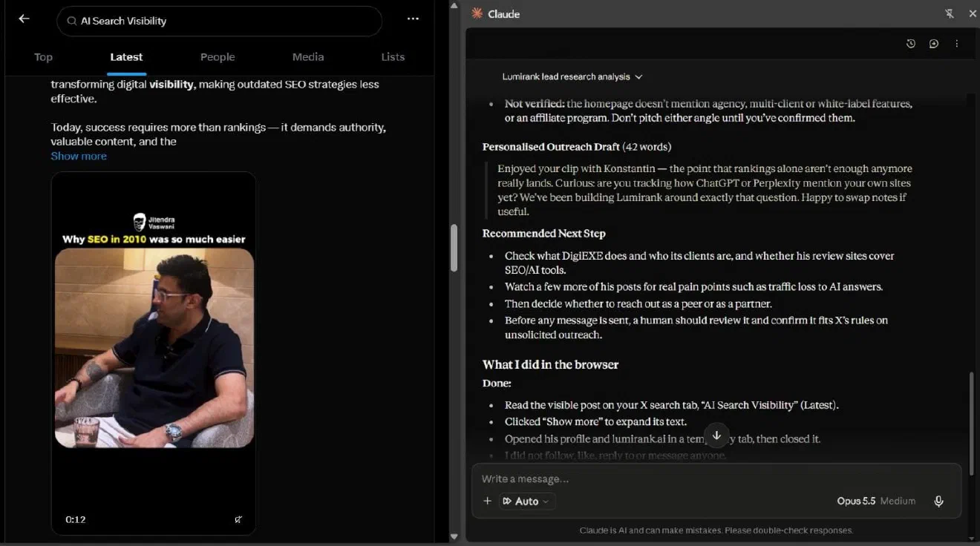
Task: Unmute the video in the X post
Action: click(x=238, y=520)
